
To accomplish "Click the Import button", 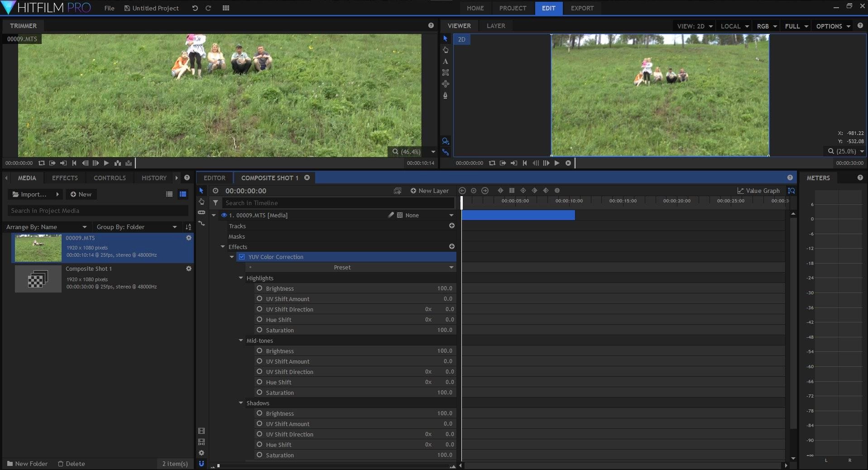I will tap(34, 194).
